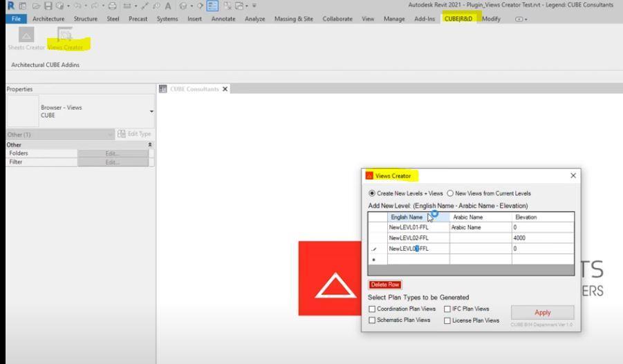Enable IFC Plan Views checkbox
Viewport: 623px width, 364px height.
[447, 309]
